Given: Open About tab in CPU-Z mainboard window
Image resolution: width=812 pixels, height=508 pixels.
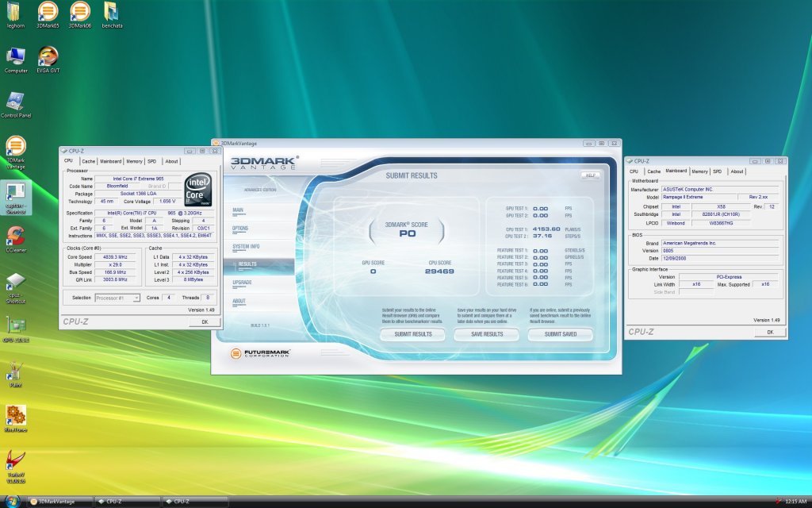Looking at the screenshot, I should pyautogui.click(x=737, y=171).
